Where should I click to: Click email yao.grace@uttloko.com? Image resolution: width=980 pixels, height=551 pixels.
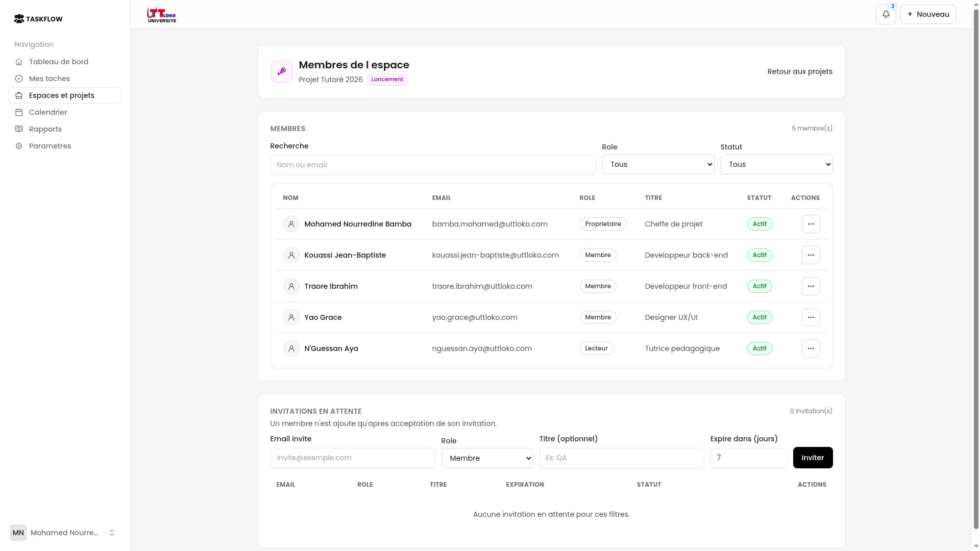coord(475,317)
